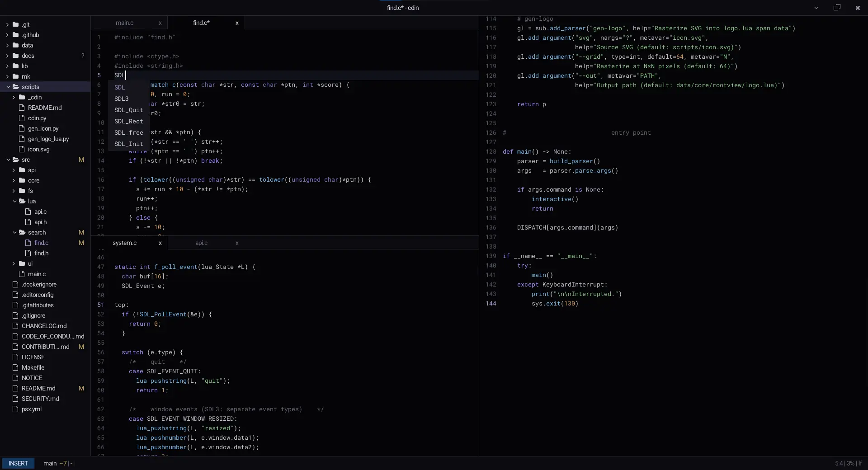
Task: Choose SDL_Quit from autocomplete list
Action: coord(129,110)
